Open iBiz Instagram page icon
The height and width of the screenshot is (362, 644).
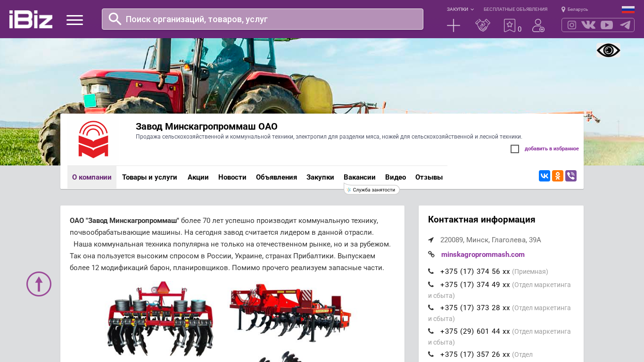click(x=572, y=25)
